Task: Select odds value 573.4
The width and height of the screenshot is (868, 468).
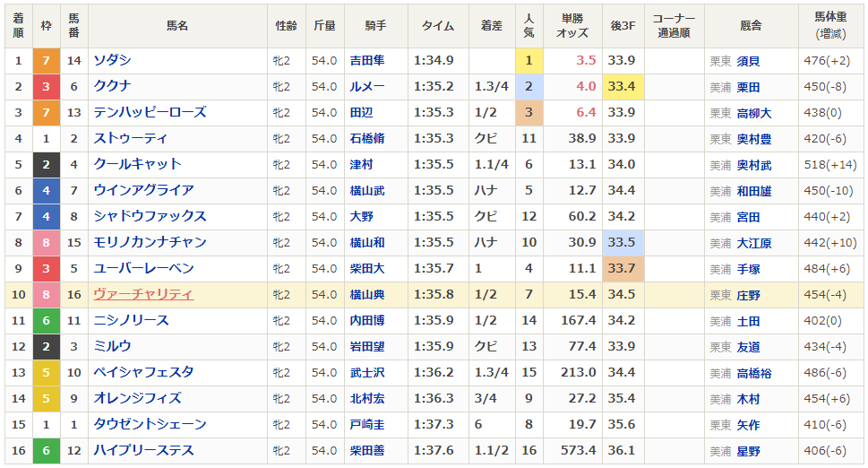Action: pyautogui.click(x=578, y=450)
